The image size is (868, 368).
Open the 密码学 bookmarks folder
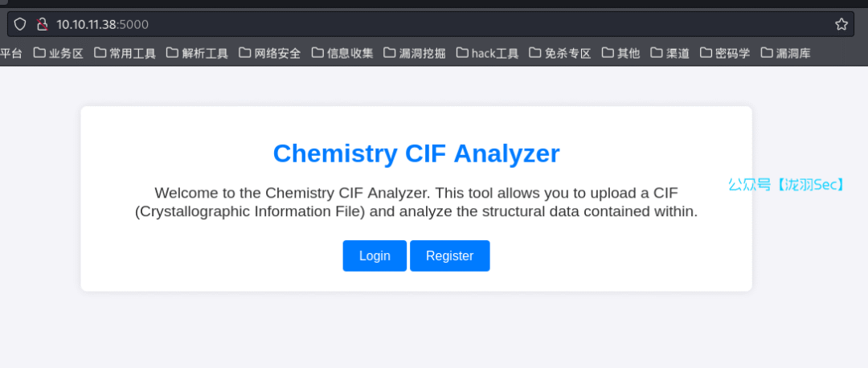[x=725, y=53]
